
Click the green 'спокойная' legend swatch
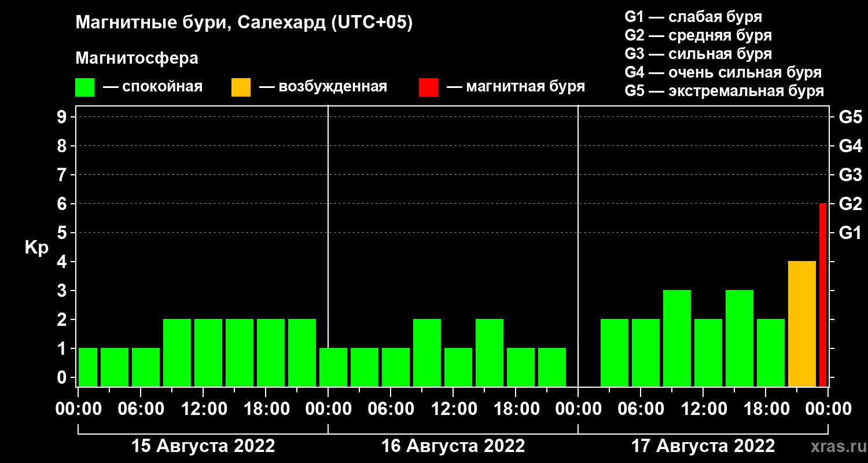coord(84,87)
